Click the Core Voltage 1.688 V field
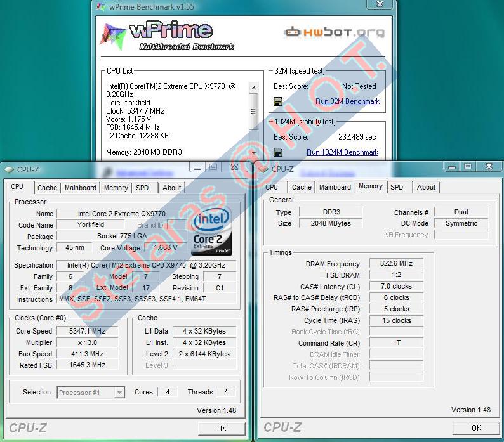504x442 pixels. click(x=166, y=247)
